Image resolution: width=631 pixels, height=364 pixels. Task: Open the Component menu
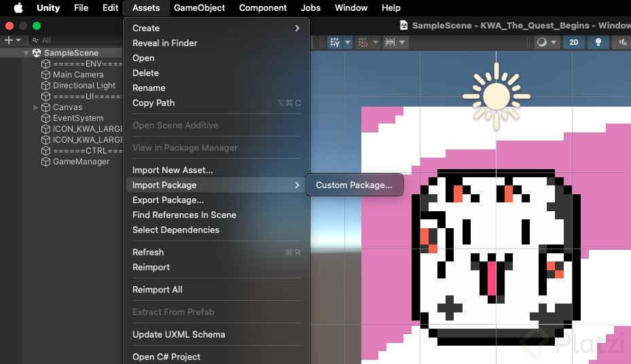click(263, 7)
